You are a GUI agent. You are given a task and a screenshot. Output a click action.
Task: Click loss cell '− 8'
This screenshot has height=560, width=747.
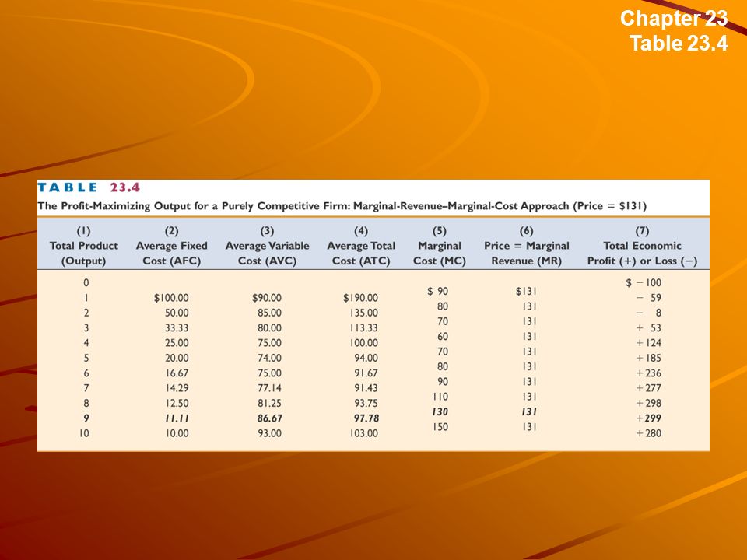[649, 313]
